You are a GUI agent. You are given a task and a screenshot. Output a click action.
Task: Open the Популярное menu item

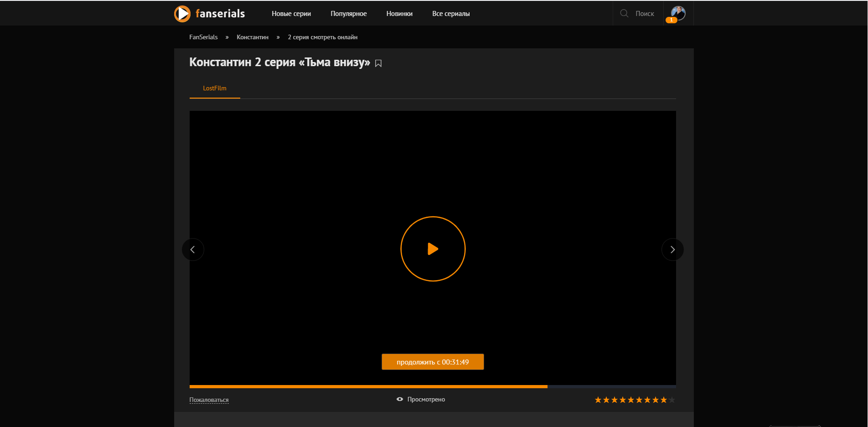coord(348,14)
